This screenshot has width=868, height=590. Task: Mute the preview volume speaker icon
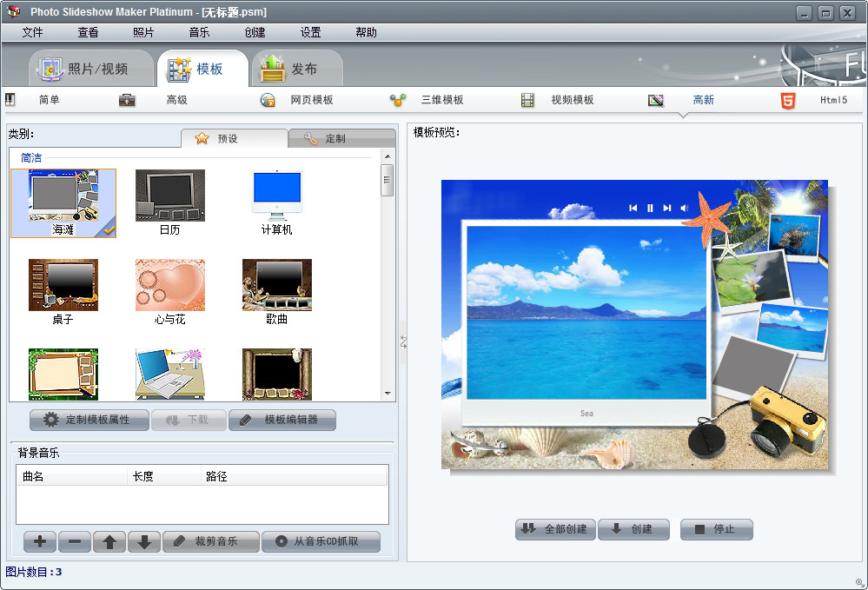tap(683, 208)
